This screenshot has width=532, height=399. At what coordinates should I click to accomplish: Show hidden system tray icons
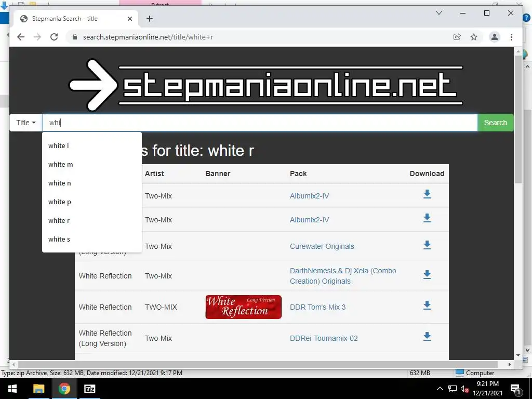(x=440, y=389)
